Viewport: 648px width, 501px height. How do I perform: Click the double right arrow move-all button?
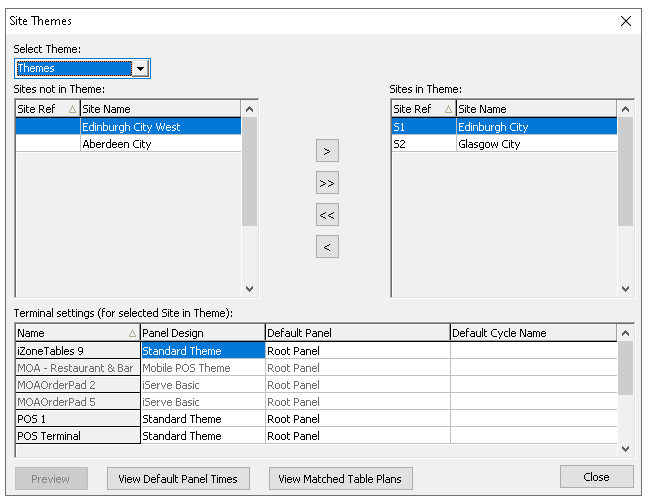coord(327,184)
